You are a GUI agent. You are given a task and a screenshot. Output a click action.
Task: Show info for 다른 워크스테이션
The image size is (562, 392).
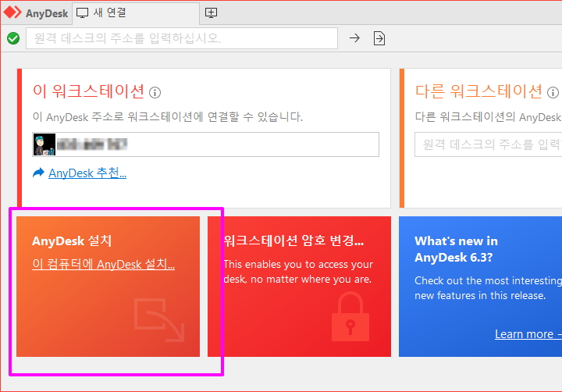(553, 92)
